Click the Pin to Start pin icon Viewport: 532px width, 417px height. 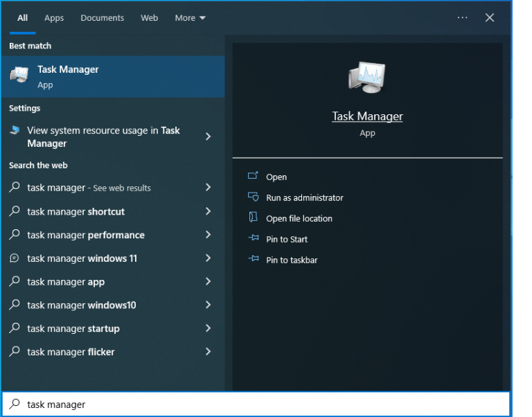click(x=254, y=238)
